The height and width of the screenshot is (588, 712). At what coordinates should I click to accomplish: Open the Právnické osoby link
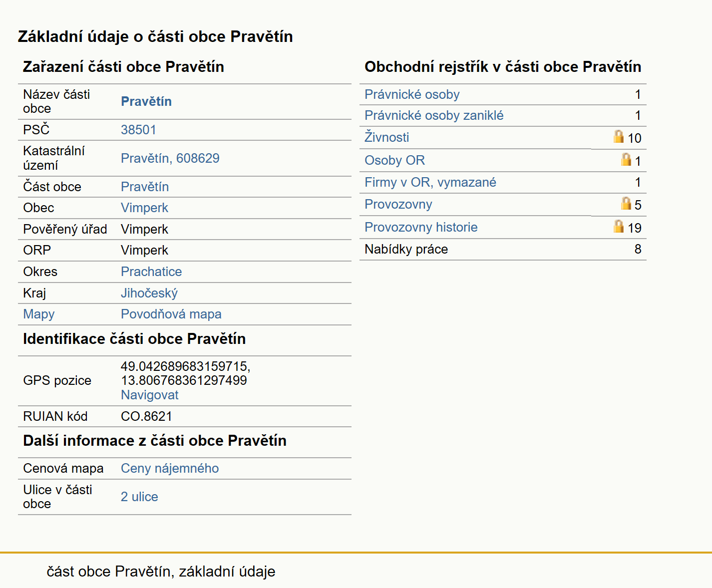[412, 94]
